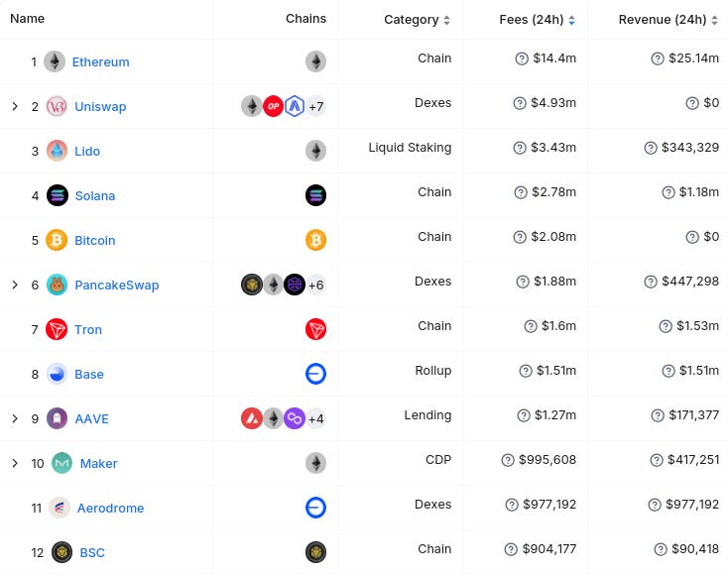Open the Solana protocol link
The width and height of the screenshot is (728, 575).
point(95,195)
